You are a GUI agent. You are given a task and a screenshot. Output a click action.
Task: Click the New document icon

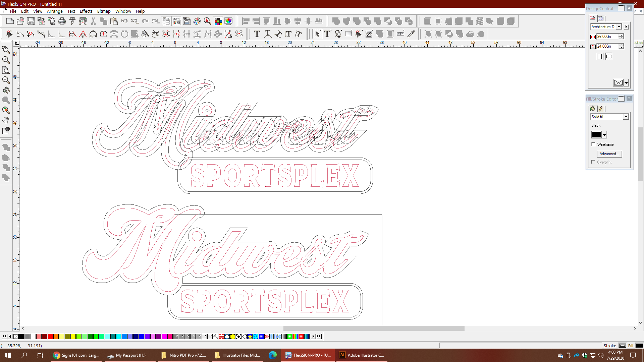(10, 21)
